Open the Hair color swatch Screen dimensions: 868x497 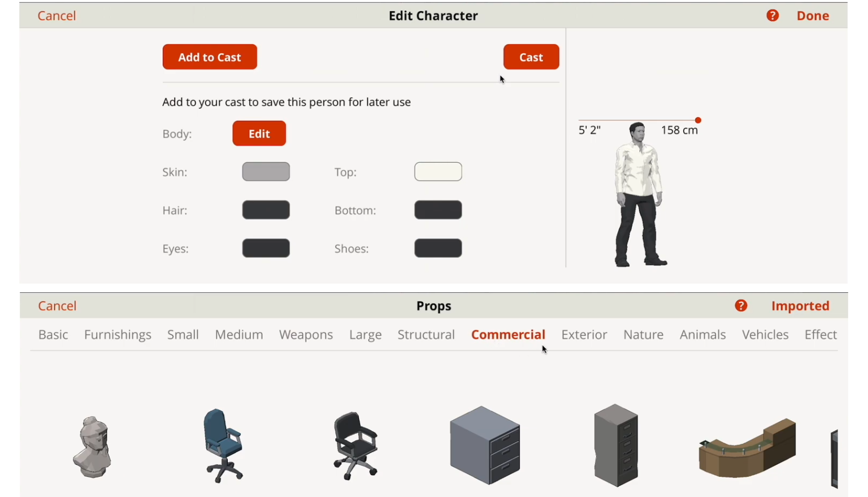(266, 210)
